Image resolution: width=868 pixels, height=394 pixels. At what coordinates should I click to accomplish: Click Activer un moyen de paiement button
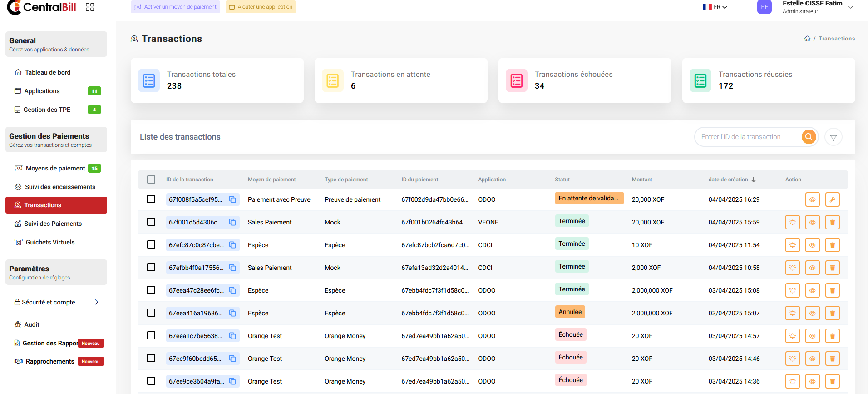point(175,7)
